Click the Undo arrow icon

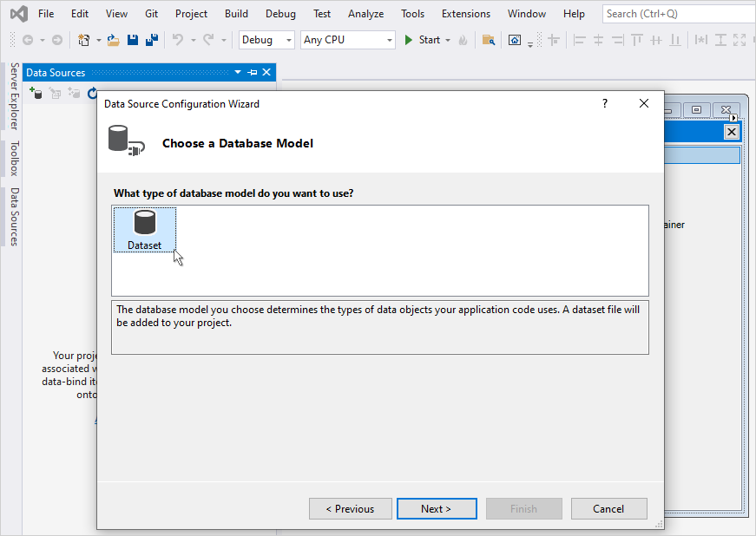pyautogui.click(x=177, y=40)
